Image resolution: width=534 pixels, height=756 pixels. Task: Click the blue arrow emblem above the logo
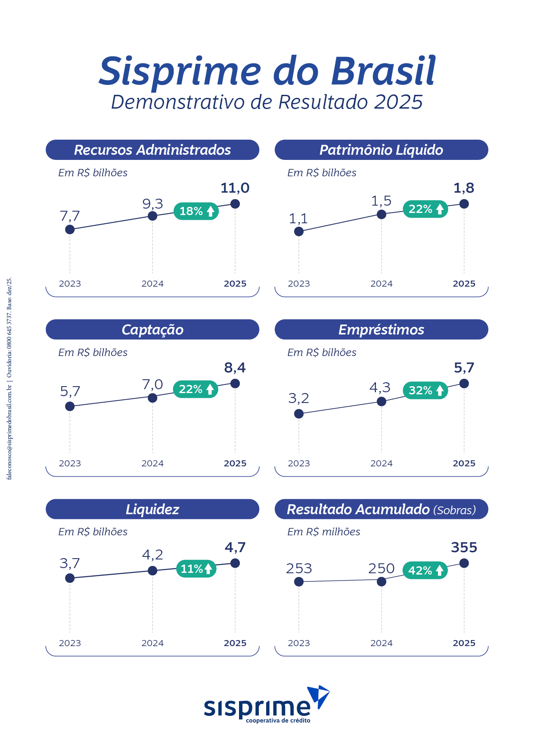pyautogui.click(x=318, y=695)
